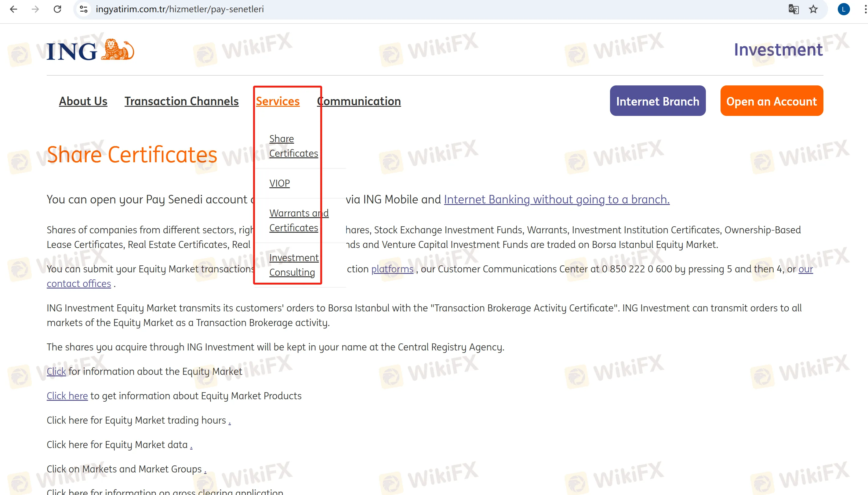Open the Services menu
The width and height of the screenshot is (868, 495).
(278, 101)
